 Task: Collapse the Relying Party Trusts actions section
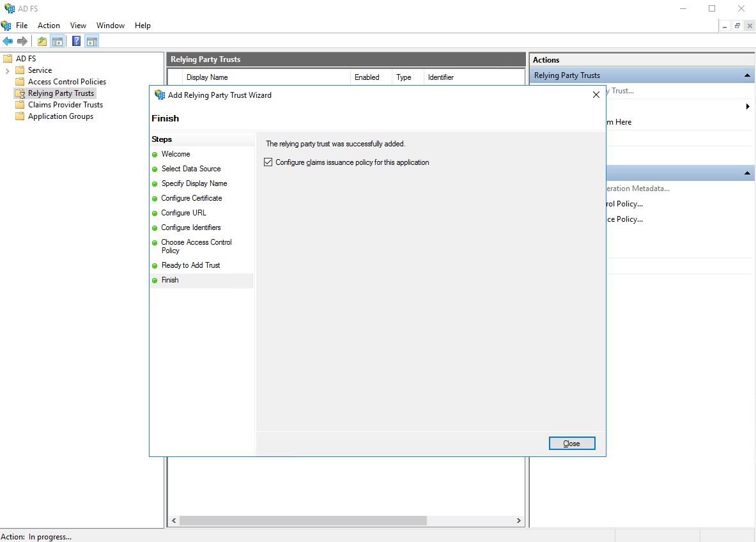coord(746,75)
